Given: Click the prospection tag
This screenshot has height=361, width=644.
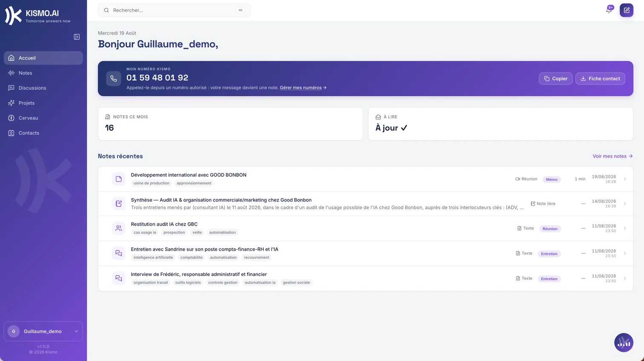Looking at the screenshot, I should tap(174, 233).
